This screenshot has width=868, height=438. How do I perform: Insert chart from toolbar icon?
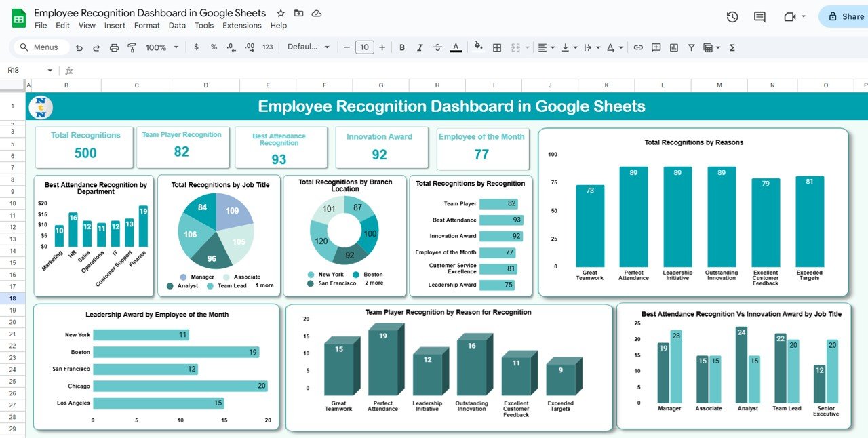(x=673, y=47)
